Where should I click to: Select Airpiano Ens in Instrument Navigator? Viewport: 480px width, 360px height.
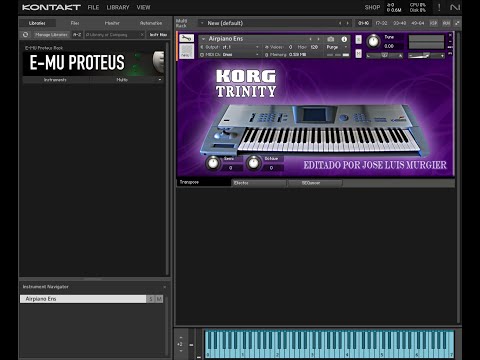point(83,299)
